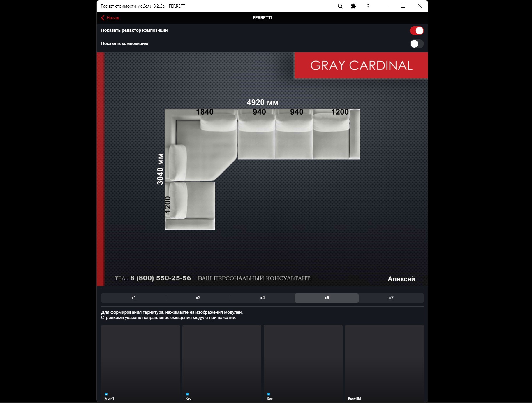Close the FERRETTI window
Screen dimensions: 532x403
tap(420, 6)
